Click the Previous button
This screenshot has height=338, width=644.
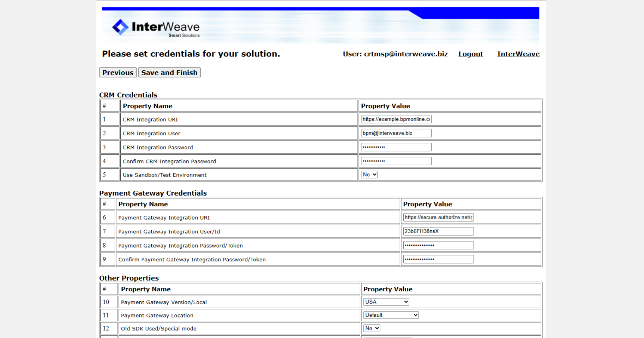click(118, 72)
